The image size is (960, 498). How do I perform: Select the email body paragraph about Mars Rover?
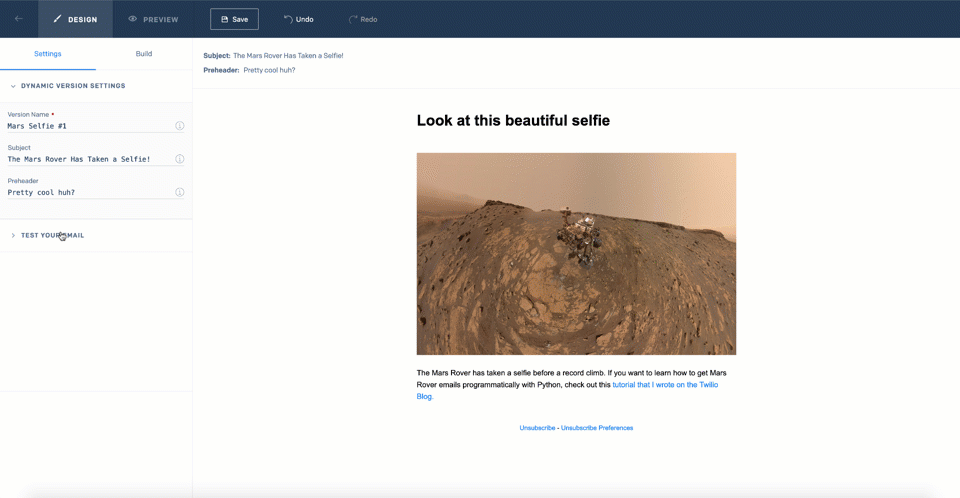[x=572, y=385]
